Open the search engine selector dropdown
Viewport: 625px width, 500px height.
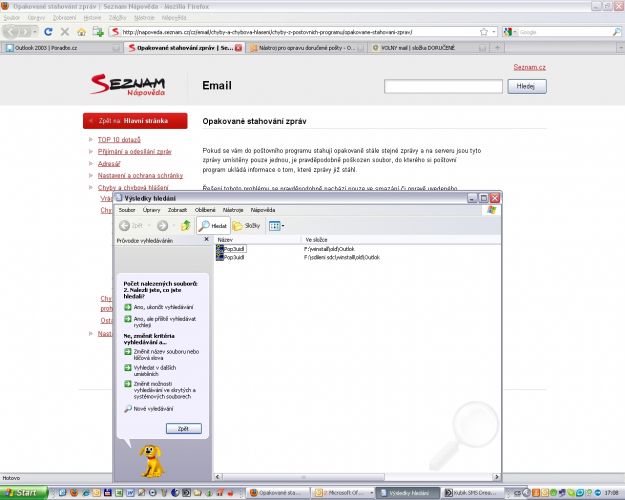click(x=510, y=32)
